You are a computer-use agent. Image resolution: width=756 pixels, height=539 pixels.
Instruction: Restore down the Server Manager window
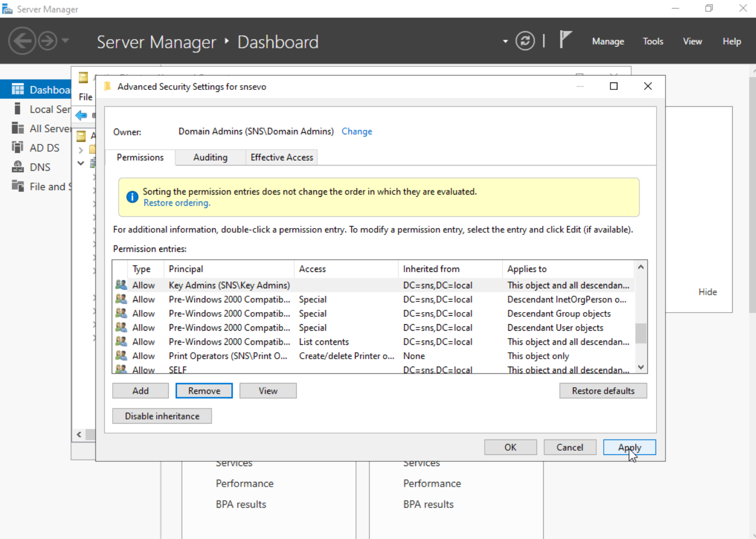click(x=709, y=8)
